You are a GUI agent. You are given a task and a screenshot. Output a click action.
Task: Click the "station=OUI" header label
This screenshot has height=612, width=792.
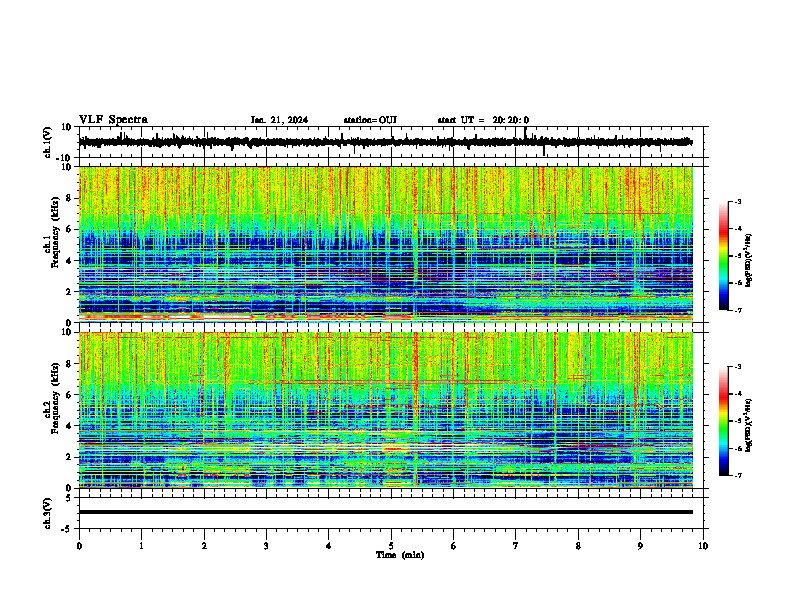tap(370, 120)
